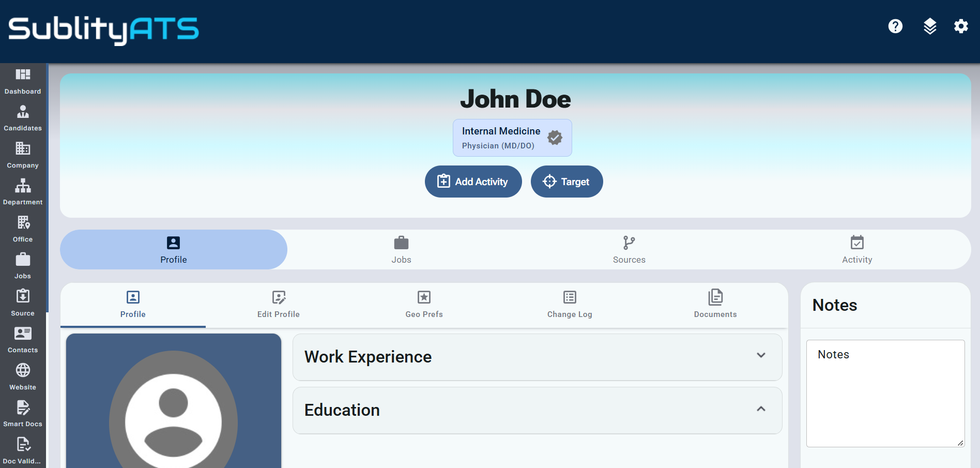
Task: Click the Education heading text
Action: click(342, 410)
